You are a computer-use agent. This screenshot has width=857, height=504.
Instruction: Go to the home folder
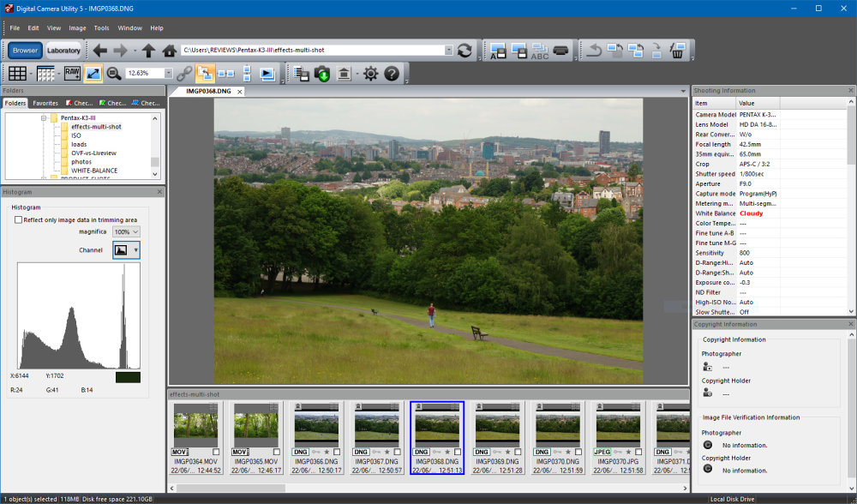click(x=170, y=51)
